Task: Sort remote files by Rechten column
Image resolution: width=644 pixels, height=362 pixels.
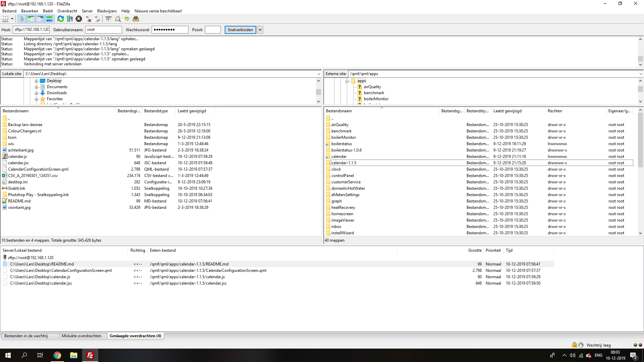Action: point(576,111)
